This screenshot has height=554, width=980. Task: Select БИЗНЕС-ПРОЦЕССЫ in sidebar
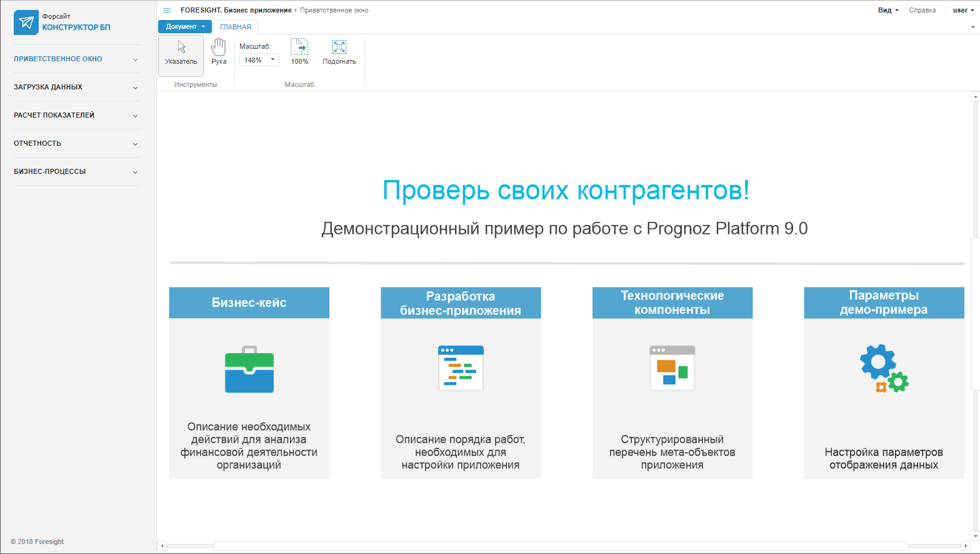click(50, 171)
